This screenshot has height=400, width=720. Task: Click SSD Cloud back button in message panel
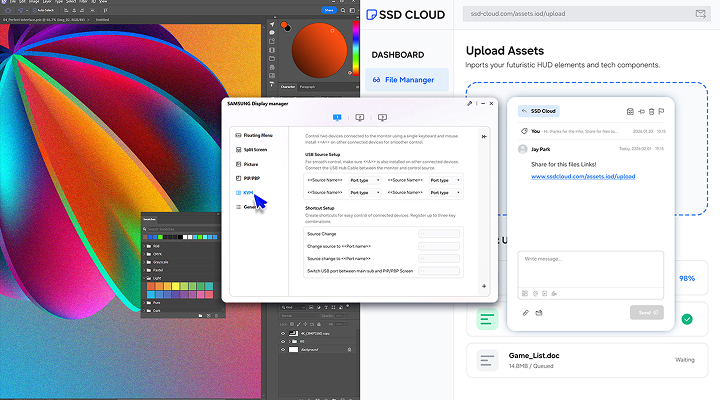(x=539, y=111)
